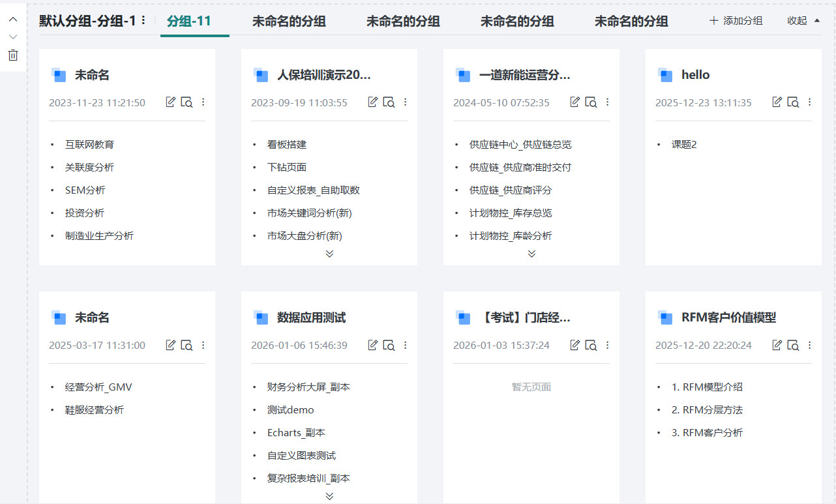Open the 课题2 link
Screen dimensions: 836x504
pos(684,144)
